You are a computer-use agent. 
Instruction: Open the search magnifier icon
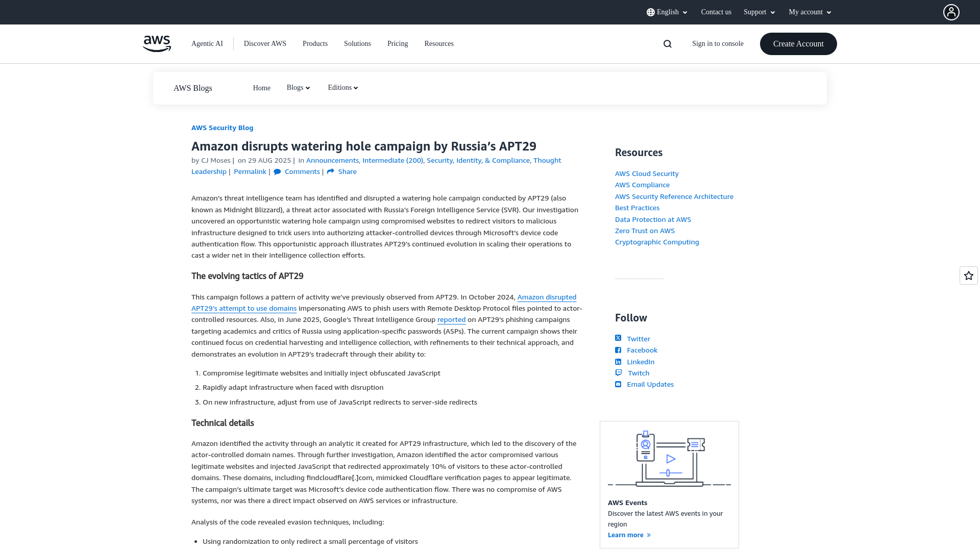tap(667, 44)
